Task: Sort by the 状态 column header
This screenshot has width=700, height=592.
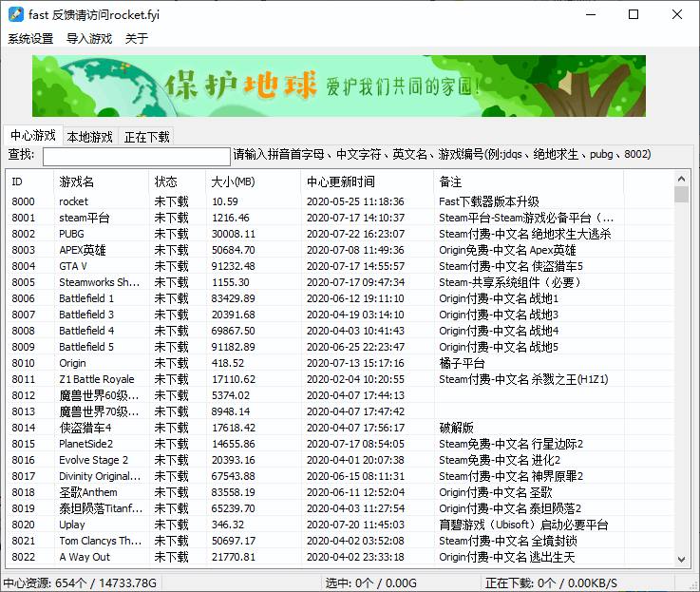Action: [x=178, y=181]
